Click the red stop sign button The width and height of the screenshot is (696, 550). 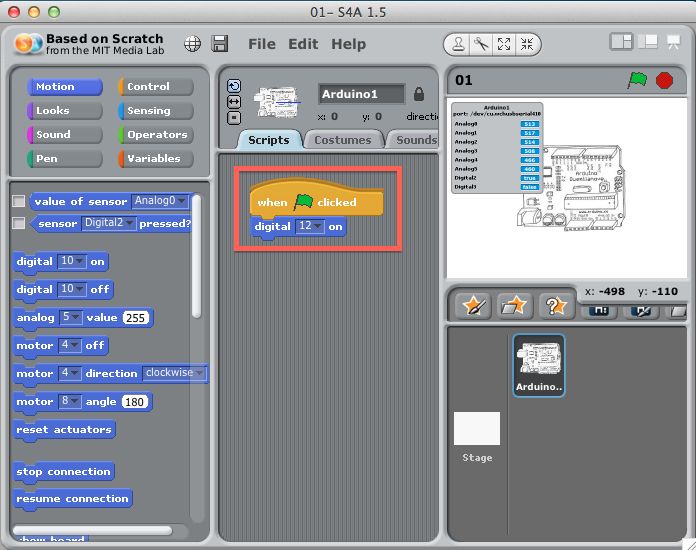[664, 80]
